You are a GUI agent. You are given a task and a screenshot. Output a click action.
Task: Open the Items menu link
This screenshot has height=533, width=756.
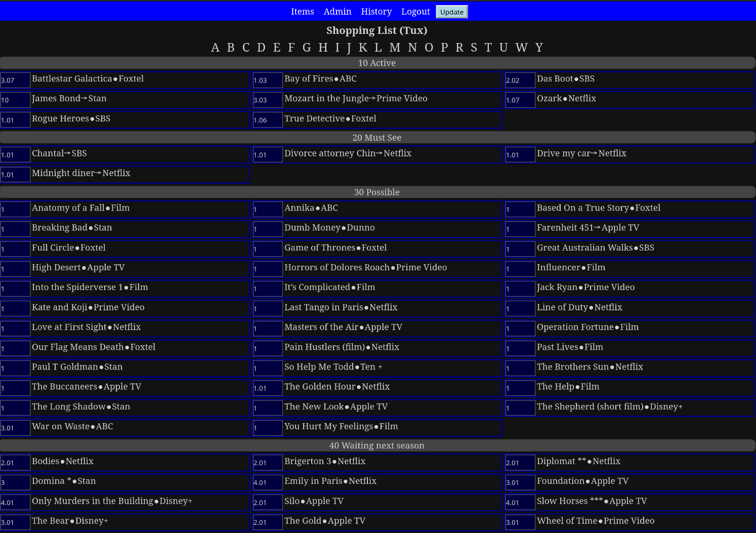pyautogui.click(x=302, y=12)
